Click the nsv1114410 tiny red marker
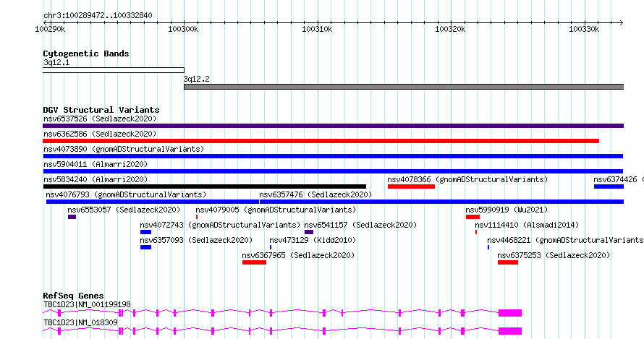This screenshot has height=339, width=644. click(476, 232)
